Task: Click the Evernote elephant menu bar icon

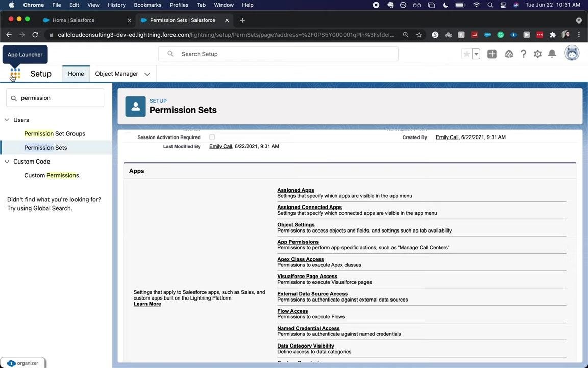Action: coord(390,5)
